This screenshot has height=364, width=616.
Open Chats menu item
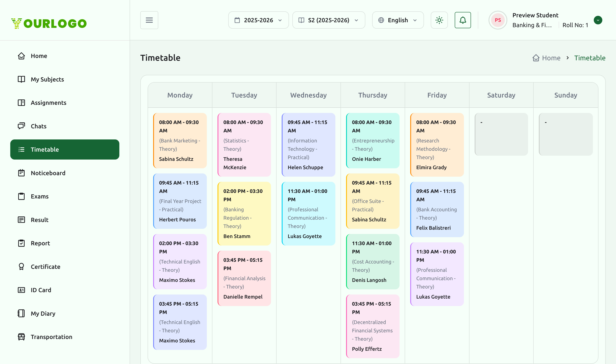pyautogui.click(x=65, y=126)
